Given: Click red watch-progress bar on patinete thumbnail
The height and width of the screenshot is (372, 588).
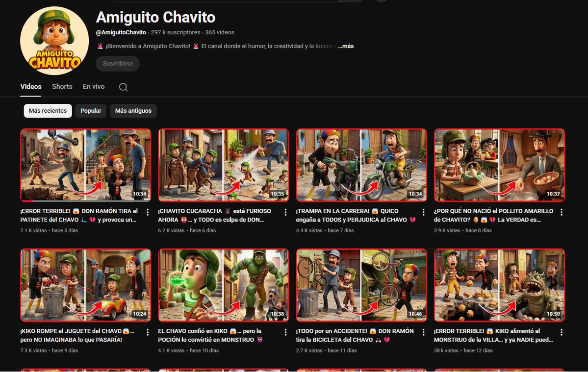Looking at the screenshot, I should (27, 201).
